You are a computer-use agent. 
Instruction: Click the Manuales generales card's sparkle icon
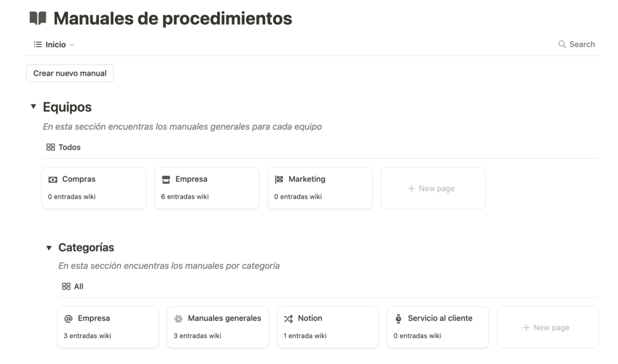pos(178,318)
